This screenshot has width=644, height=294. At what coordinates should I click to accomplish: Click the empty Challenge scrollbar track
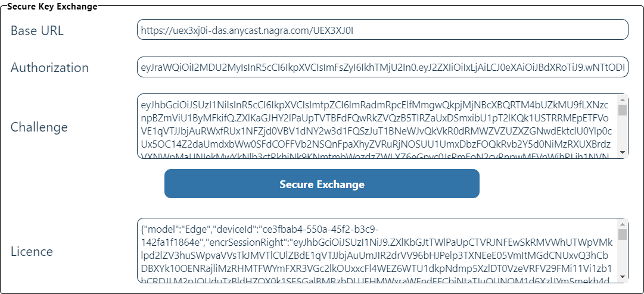pos(623,134)
